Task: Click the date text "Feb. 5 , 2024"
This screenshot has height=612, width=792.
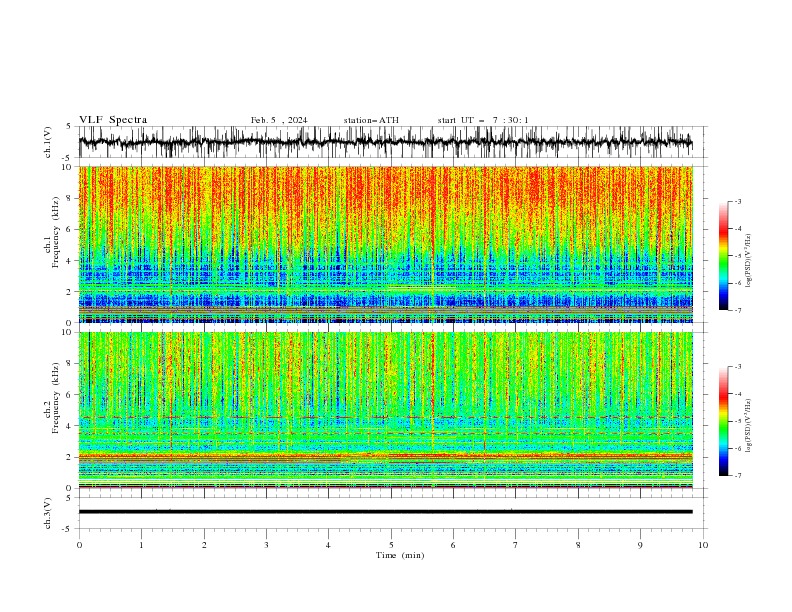Action: [x=279, y=120]
